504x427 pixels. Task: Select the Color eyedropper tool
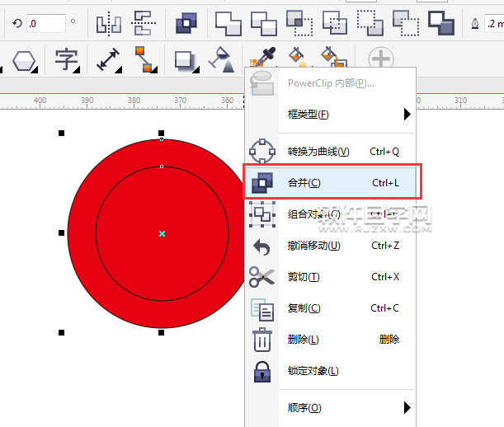[263, 57]
